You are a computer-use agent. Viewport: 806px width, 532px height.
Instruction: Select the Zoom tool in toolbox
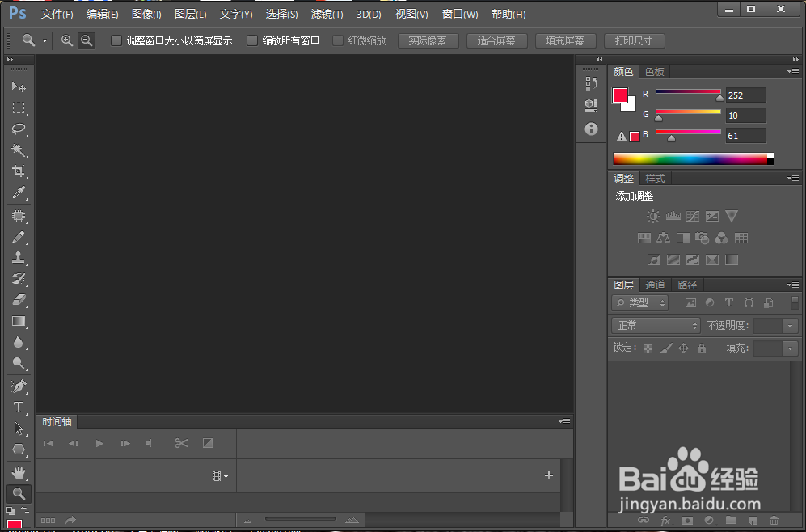[x=19, y=494]
